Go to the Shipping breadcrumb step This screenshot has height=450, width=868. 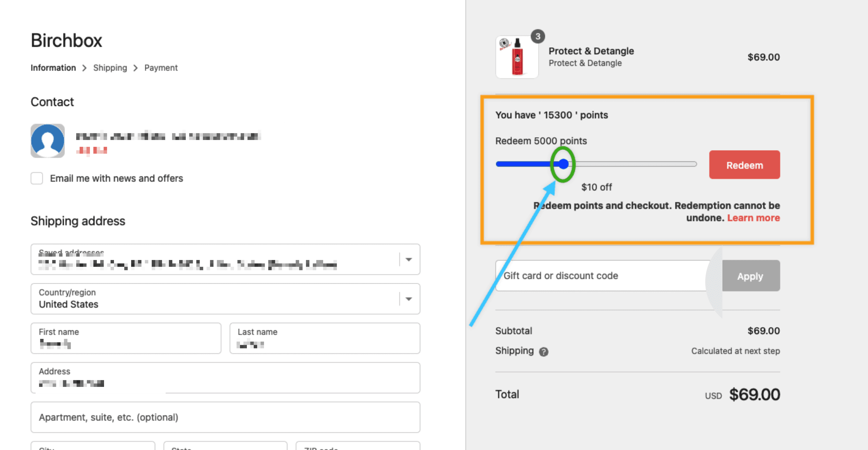(110, 68)
